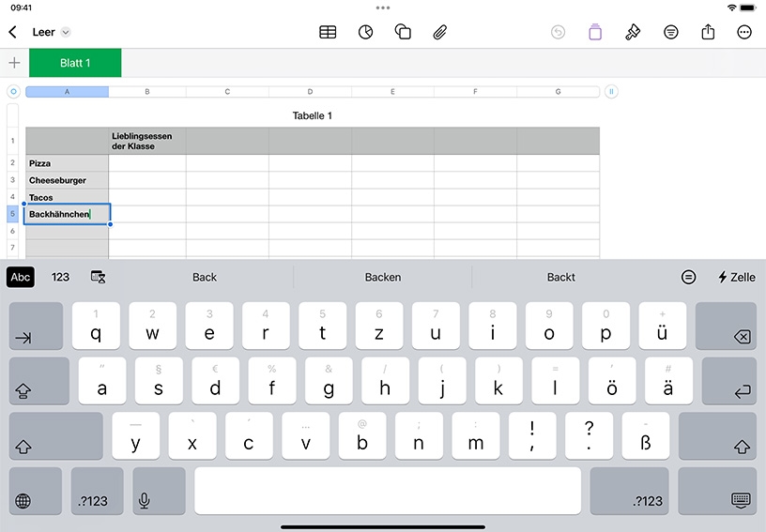Select the Tacos cell
The height and width of the screenshot is (532, 766).
(x=67, y=197)
